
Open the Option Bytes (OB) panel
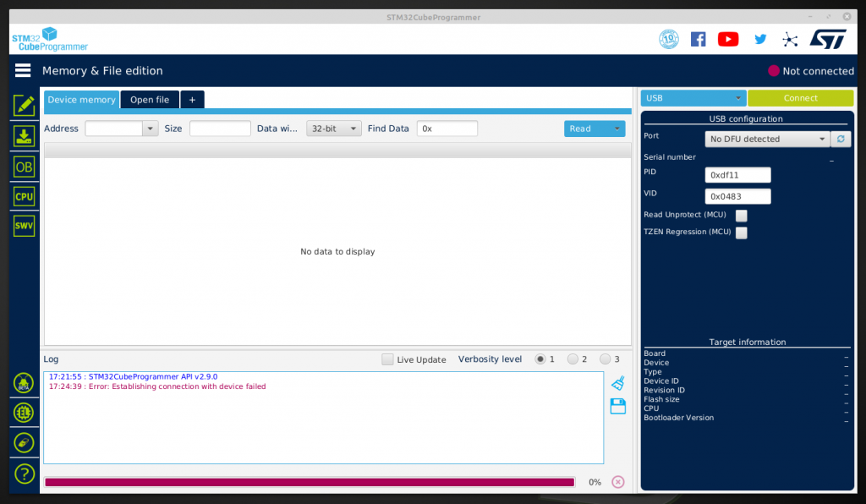(x=25, y=167)
